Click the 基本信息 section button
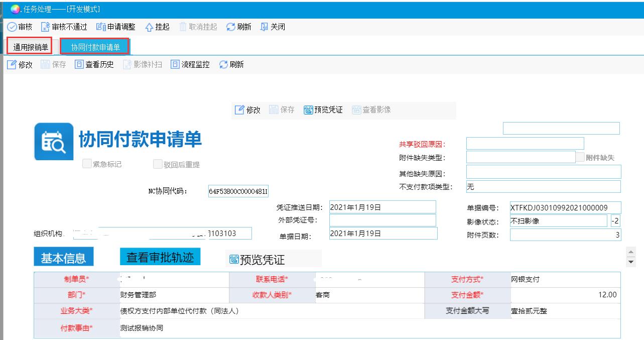Image resolution: width=644 pixels, height=340 pixels. (x=63, y=258)
